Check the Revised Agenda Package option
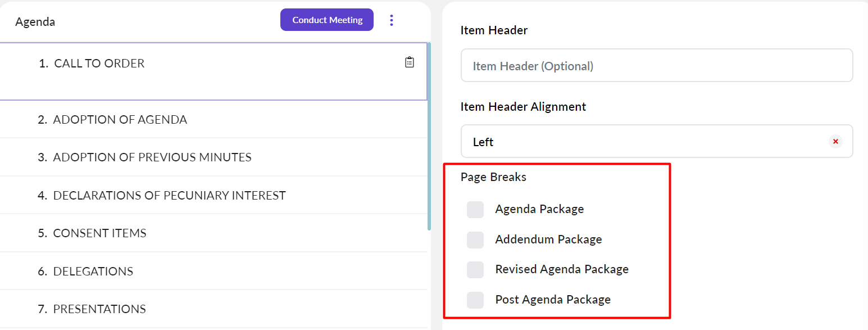 (475, 269)
